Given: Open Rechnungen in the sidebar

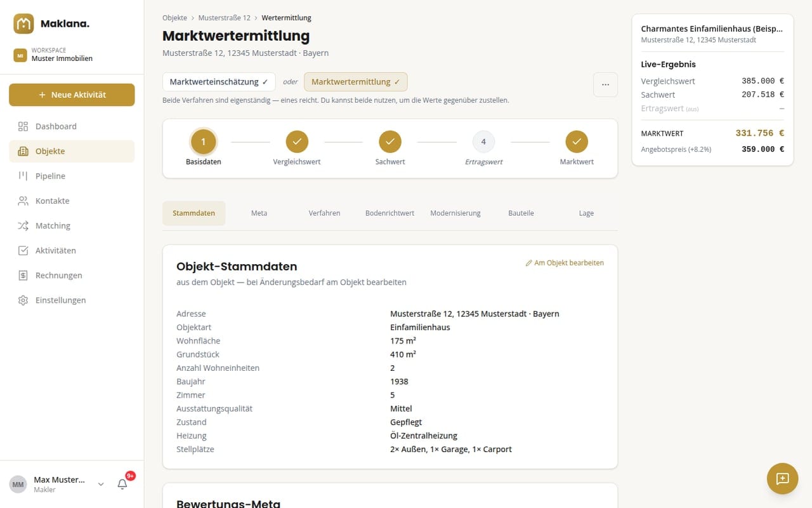Looking at the screenshot, I should 72,275.
